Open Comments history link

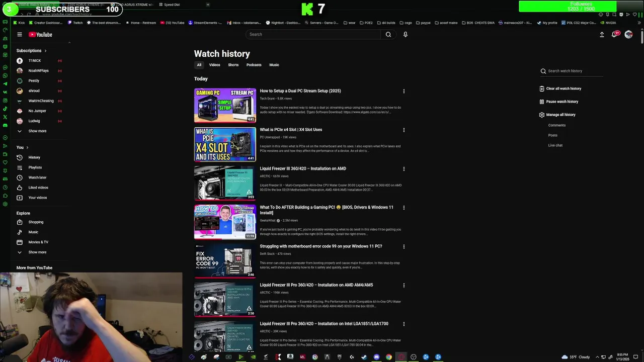pyautogui.click(x=557, y=125)
